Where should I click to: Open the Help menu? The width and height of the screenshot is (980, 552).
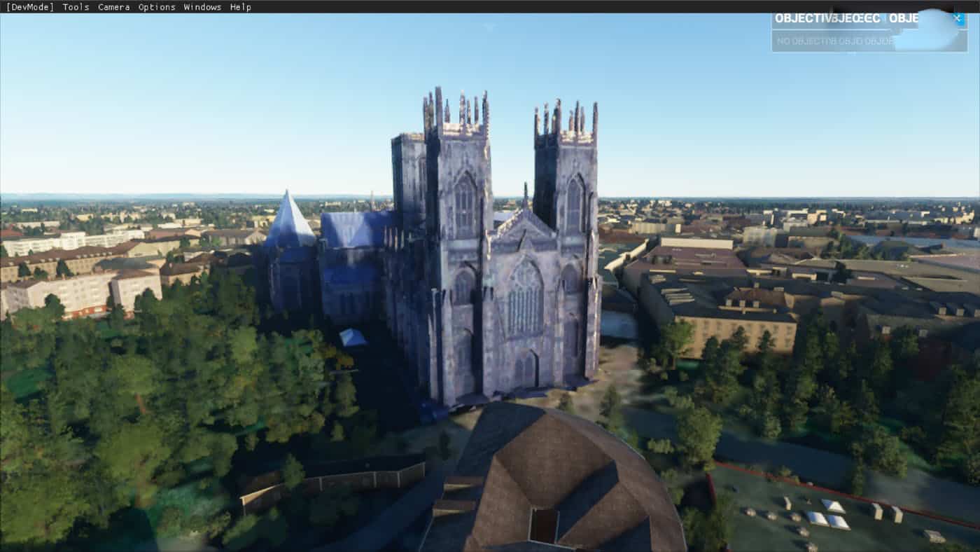pyautogui.click(x=240, y=7)
